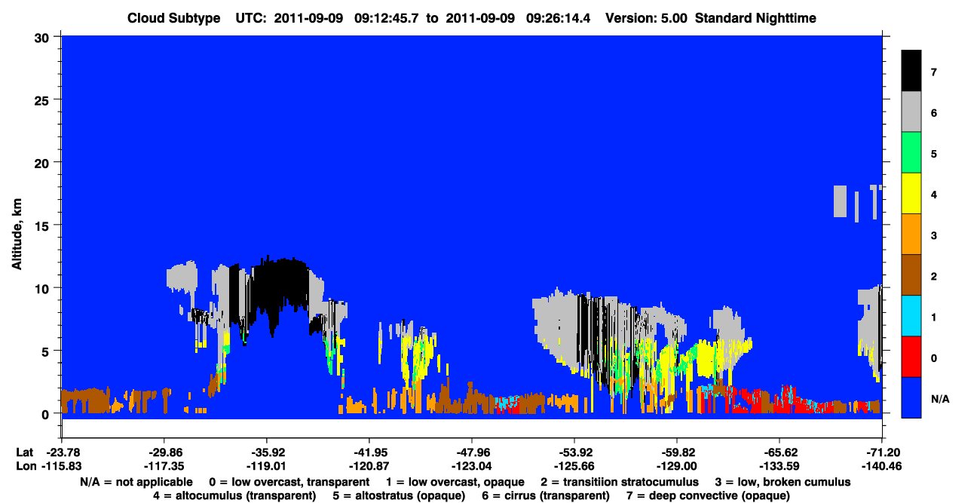Click legend text '1 = low overcast, opaque'
980x503 pixels.
pos(455,482)
